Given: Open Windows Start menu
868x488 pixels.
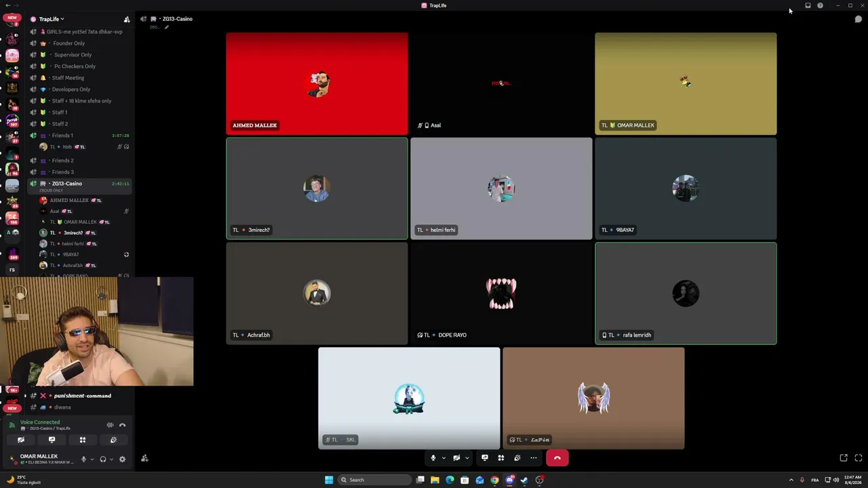Looking at the screenshot, I should tap(329, 480).
